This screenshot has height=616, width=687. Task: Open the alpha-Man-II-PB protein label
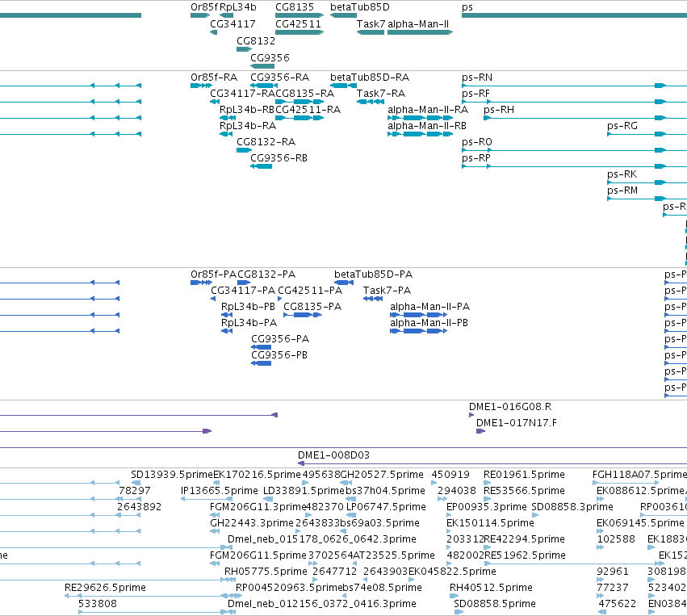pyautogui.click(x=429, y=323)
